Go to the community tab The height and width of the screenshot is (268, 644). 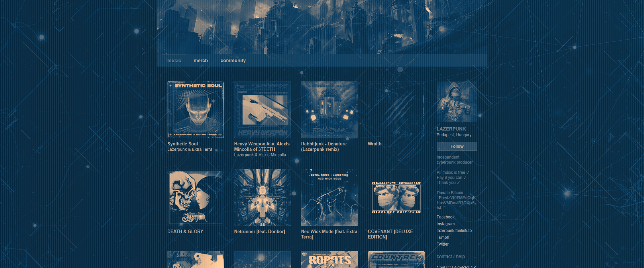(233, 61)
